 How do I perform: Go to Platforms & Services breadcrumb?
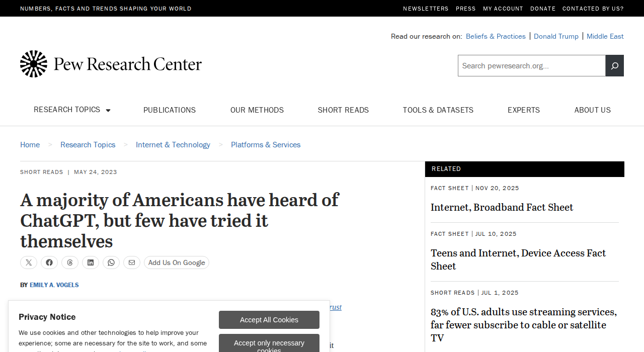pos(266,145)
